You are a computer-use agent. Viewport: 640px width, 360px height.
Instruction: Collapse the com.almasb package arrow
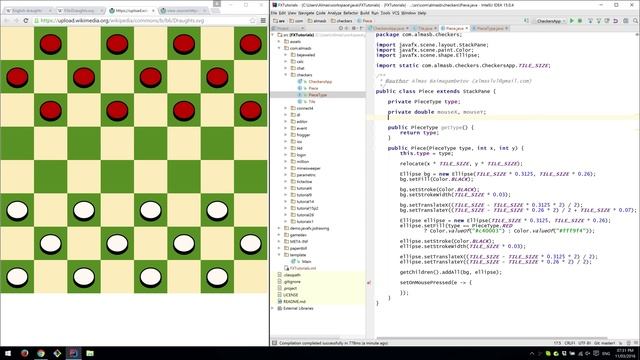tap(280, 48)
